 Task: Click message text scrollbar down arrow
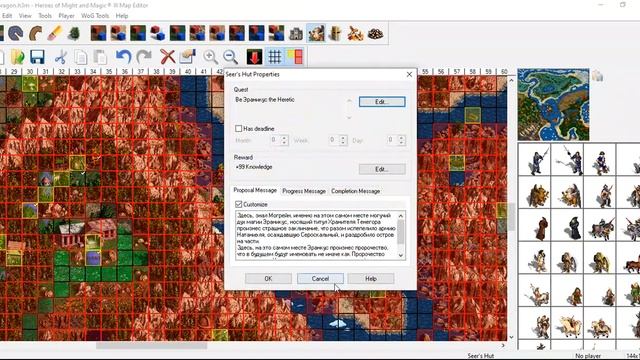click(x=401, y=255)
